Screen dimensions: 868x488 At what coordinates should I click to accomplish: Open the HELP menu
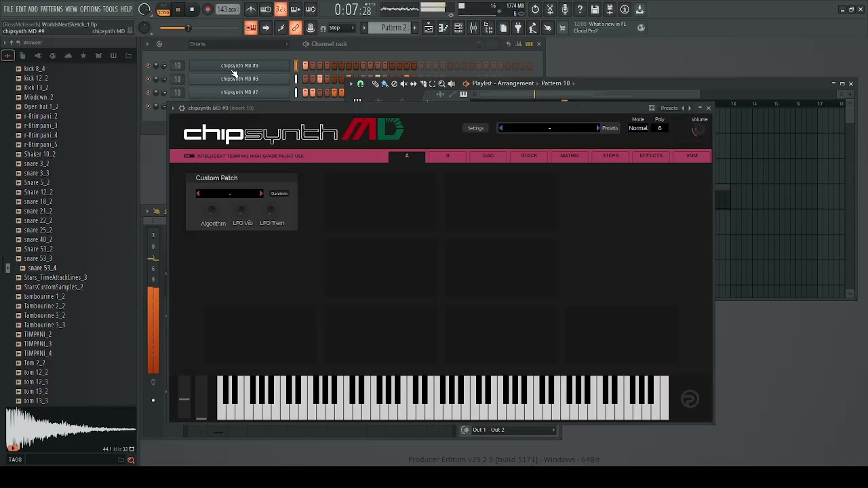pyautogui.click(x=126, y=9)
